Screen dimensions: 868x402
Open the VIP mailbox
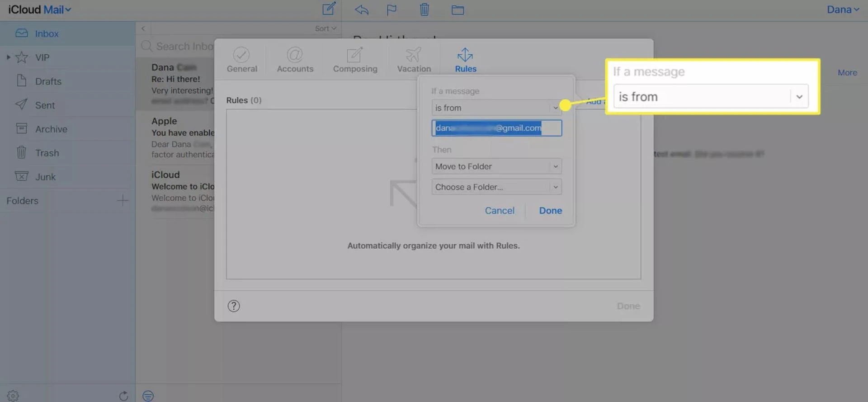coord(67,57)
